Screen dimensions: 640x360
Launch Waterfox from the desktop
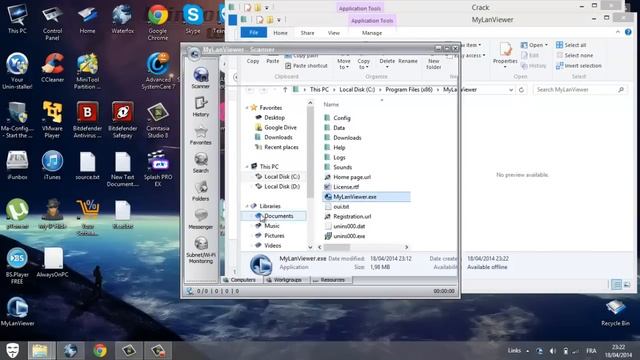pyautogui.click(x=122, y=19)
